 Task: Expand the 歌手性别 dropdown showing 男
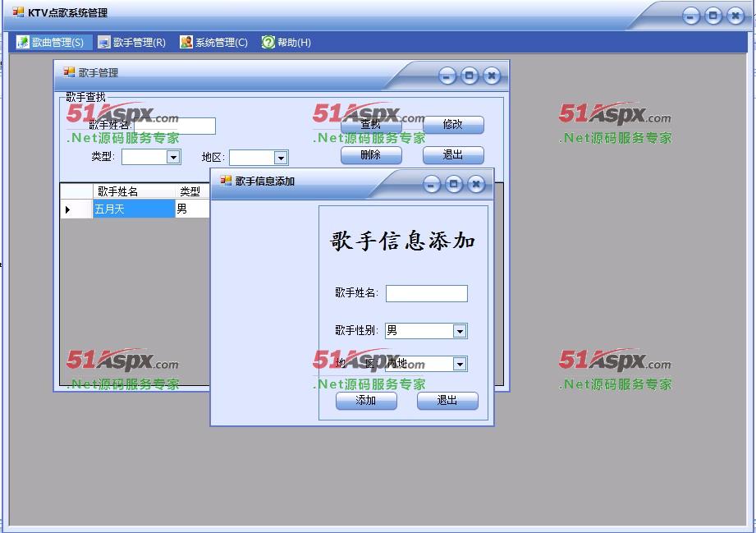pos(460,331)
